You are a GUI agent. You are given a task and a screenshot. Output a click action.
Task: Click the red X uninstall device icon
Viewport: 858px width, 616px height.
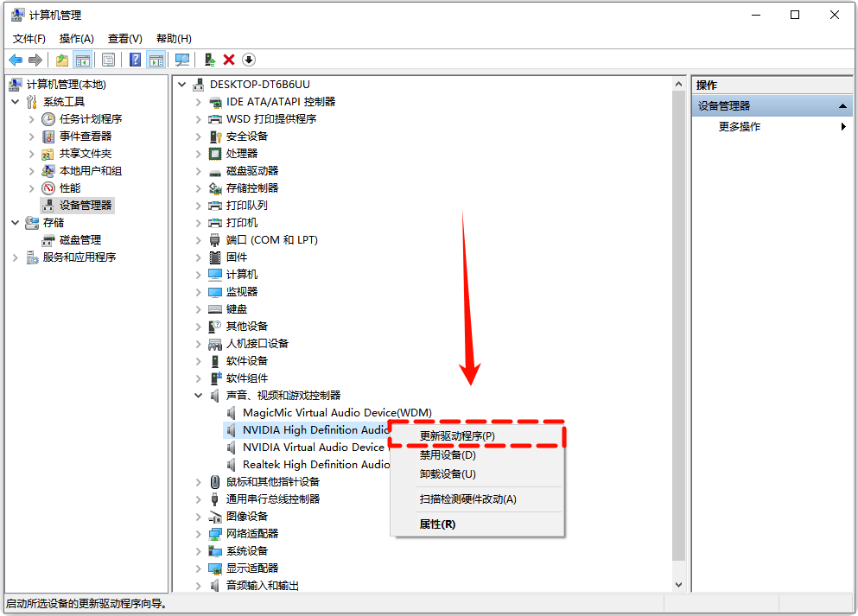coord(229,60)
